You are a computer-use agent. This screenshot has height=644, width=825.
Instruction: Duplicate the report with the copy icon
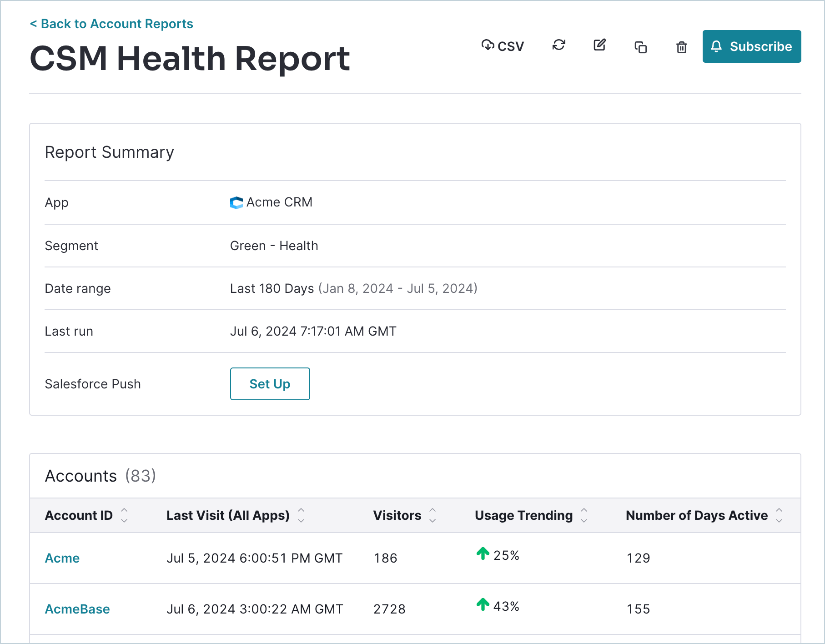tap(641, 47)
